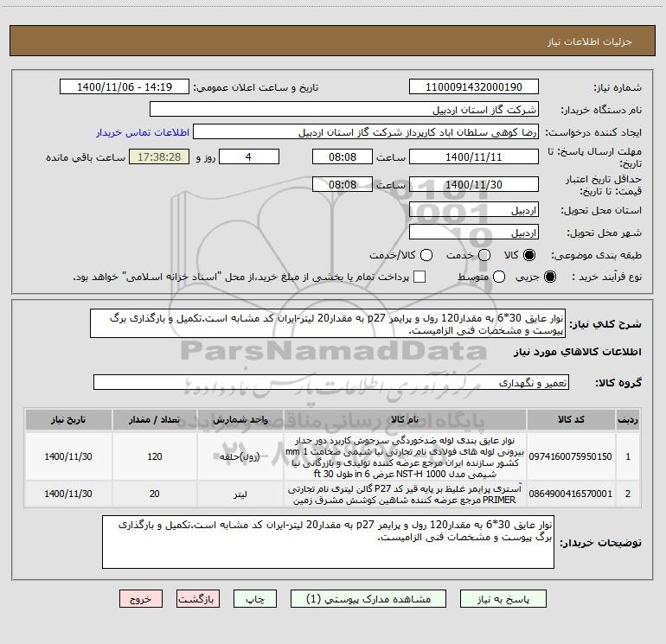The image size is (666, 644).
Task: Click the need date in row 2
Action: 68,494
